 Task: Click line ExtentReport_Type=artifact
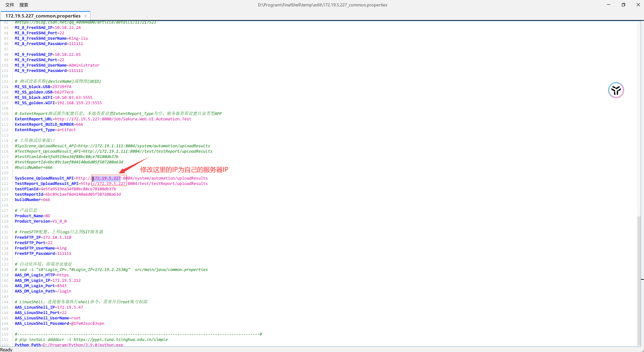click(45, 130)
